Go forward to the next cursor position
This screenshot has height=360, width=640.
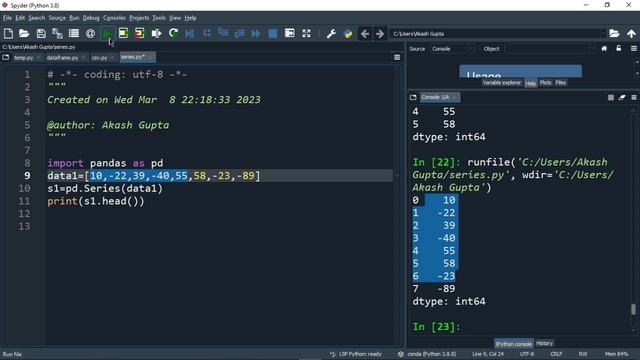pyautogui.click(x=380, y=33)
